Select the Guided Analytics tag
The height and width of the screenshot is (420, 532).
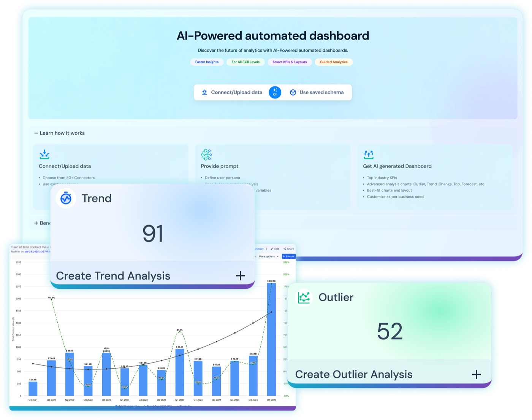(x=334, y=62)
